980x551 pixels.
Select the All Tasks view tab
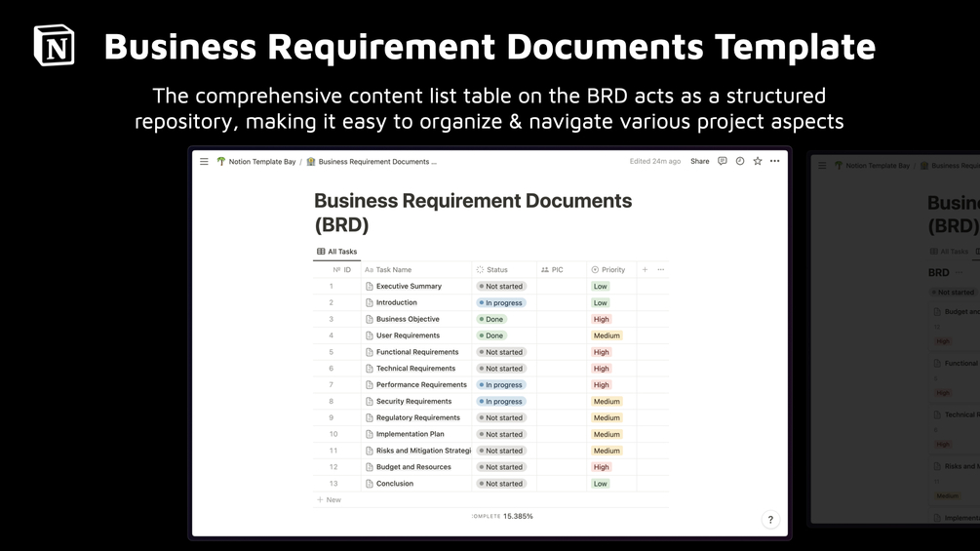tap(336, 252)
